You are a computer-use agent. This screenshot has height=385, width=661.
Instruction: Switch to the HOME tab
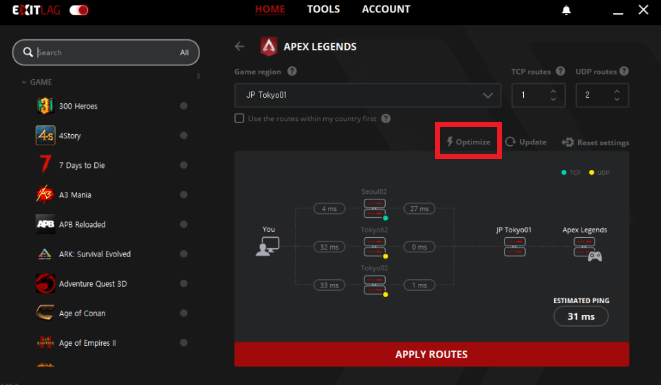click(x=270, y=9)
